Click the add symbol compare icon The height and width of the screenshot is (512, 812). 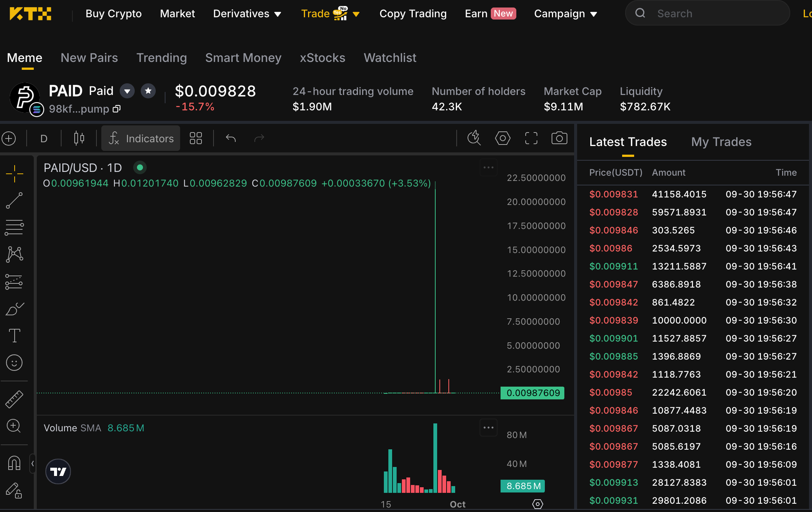coord(9,139)
